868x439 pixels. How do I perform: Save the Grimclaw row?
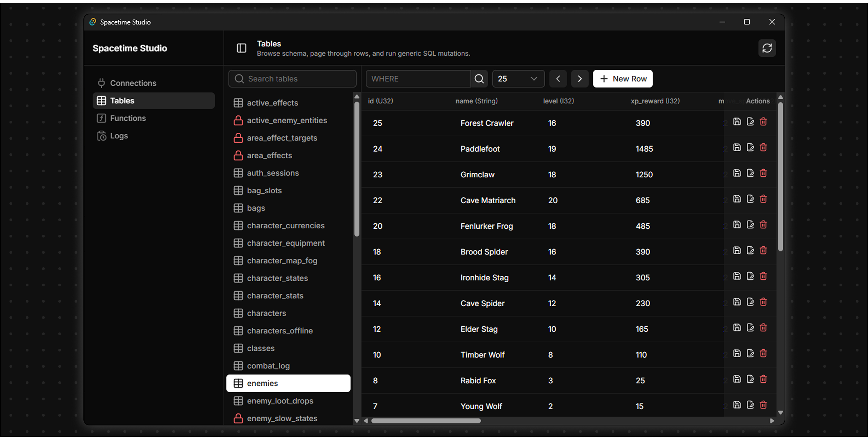(x=737, y=173)
